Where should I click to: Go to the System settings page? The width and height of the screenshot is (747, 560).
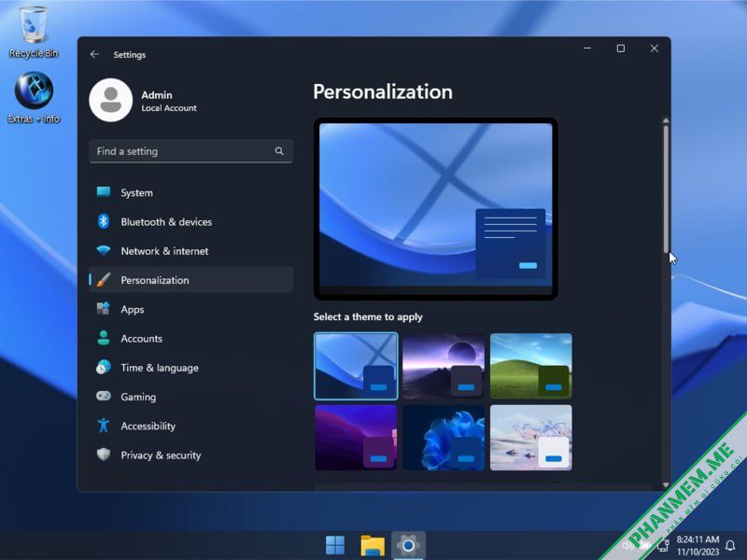tap(190, 192)
